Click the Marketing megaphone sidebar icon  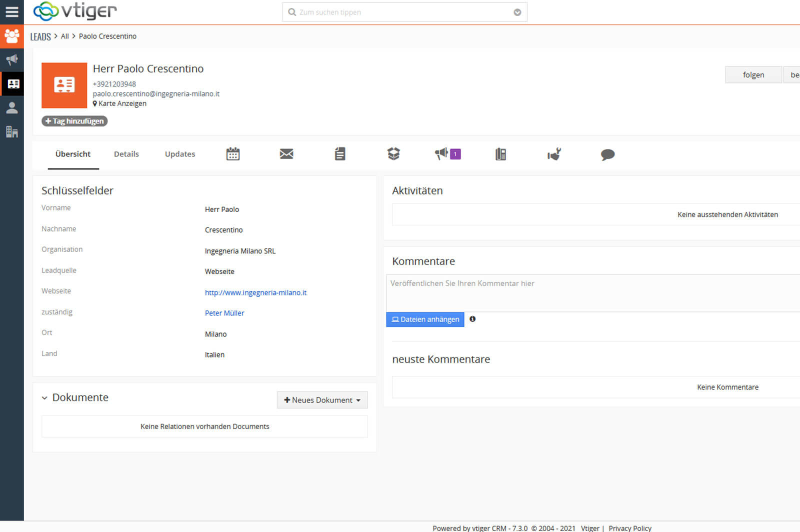[11, 60]
